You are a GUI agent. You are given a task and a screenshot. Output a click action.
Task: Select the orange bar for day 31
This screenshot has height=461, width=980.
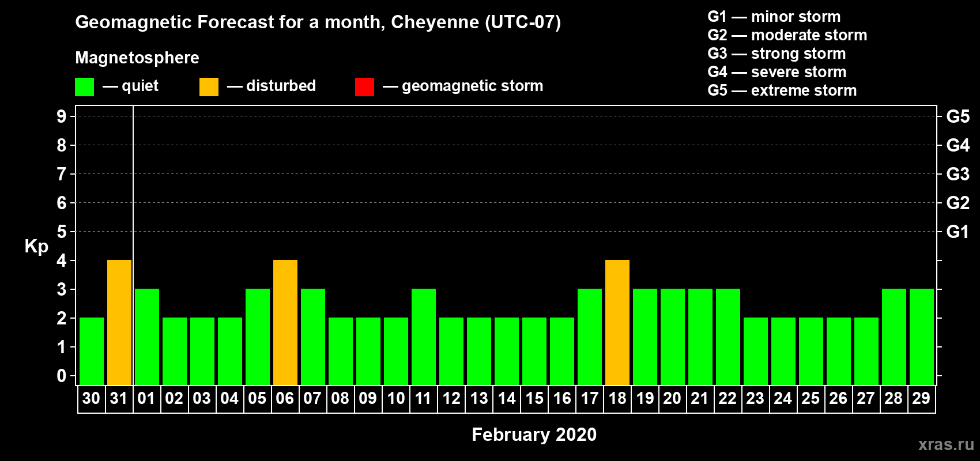[x=119, y=323]
